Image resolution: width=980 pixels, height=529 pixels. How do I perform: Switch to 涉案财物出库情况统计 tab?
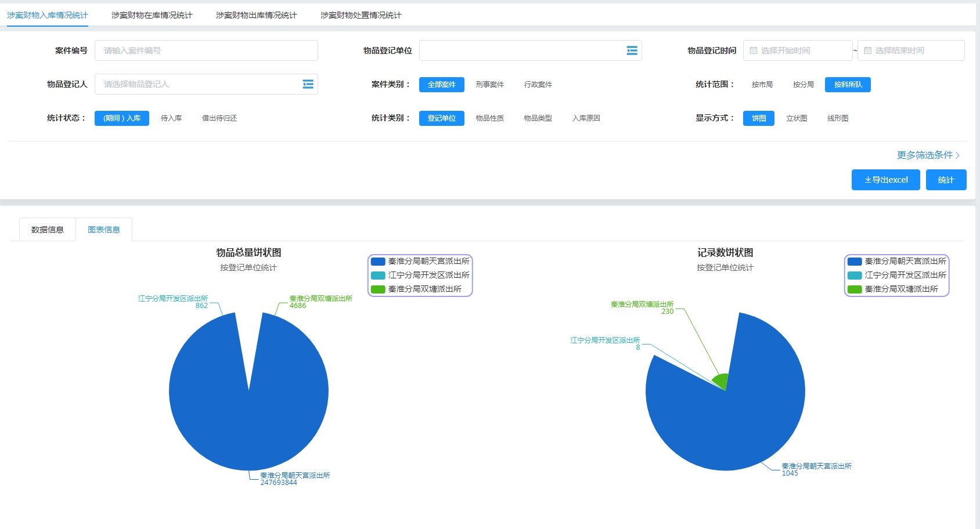[257, 15]
